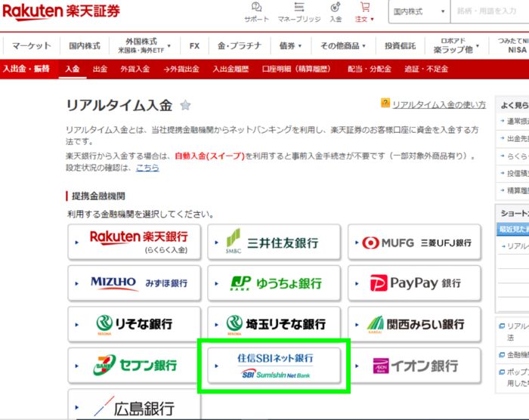Open the 注文 cart icon
Screen dimensions: 529x420
coord(364,12)
